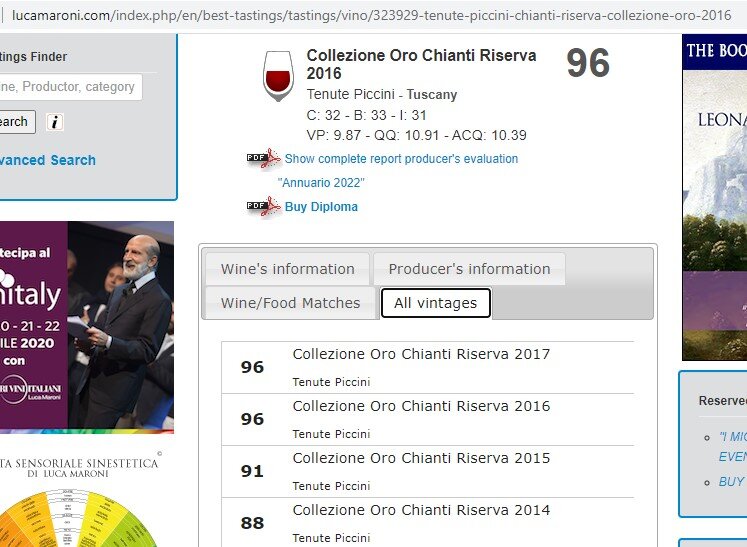This screenshot has height=547, width=747.
Task: Open the "Annuario 2022" link
Action: pos(321,182)
